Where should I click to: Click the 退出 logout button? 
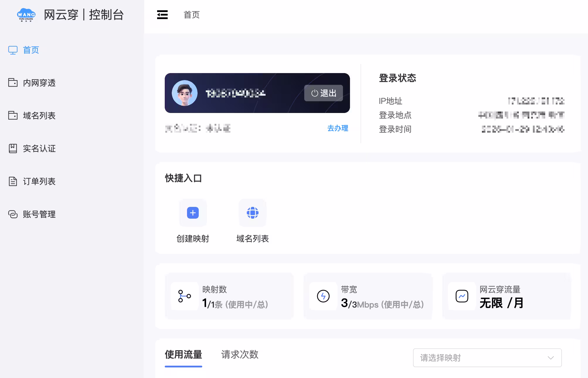324,93
